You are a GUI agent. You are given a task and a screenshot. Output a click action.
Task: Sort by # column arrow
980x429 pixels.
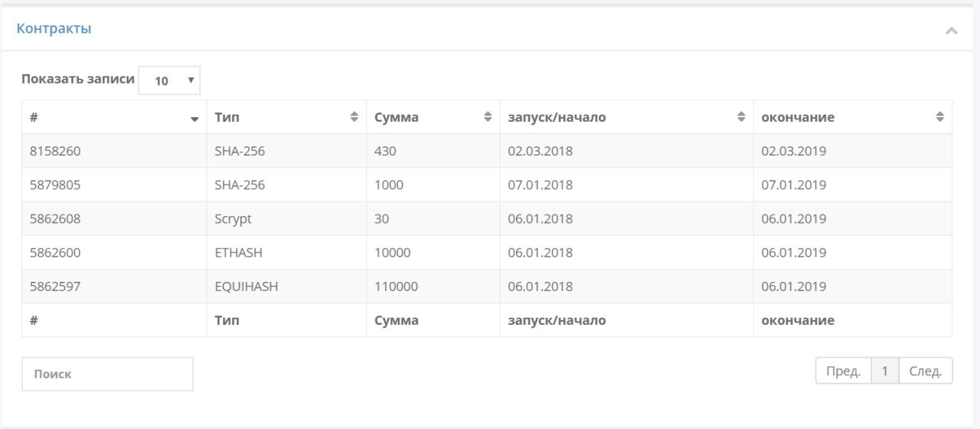194,120
